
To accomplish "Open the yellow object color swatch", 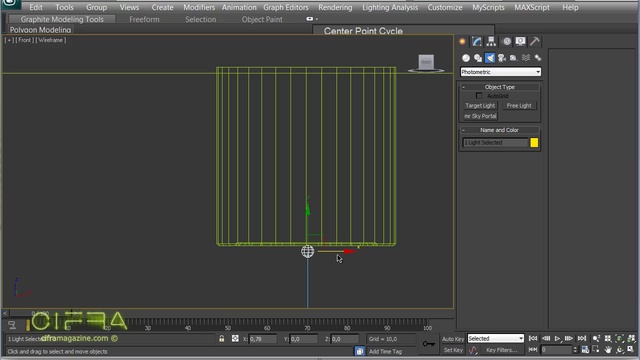I will pos(534,142).
